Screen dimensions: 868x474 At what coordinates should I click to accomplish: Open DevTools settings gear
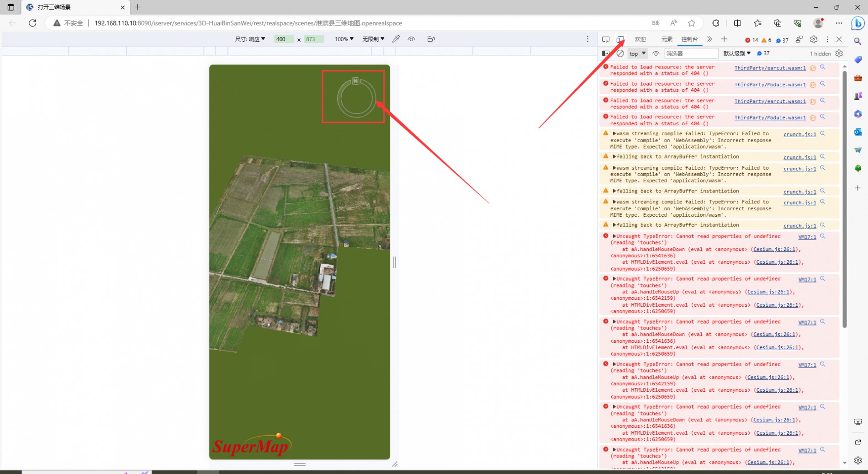point(814,39)
